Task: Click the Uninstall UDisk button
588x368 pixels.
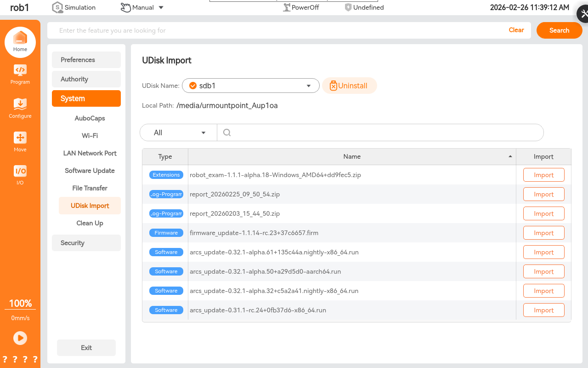Action: (x=349, y=86)
